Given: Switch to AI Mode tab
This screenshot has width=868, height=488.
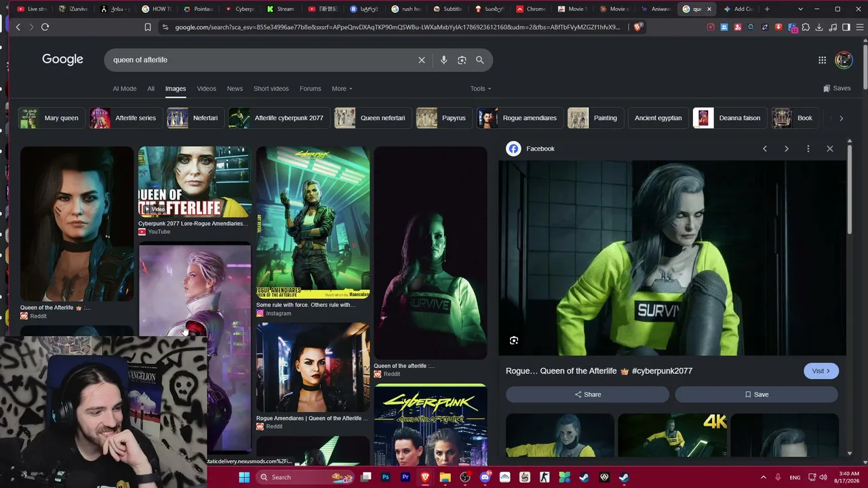Looking at the screenshot, I should [x=125, y=89].
